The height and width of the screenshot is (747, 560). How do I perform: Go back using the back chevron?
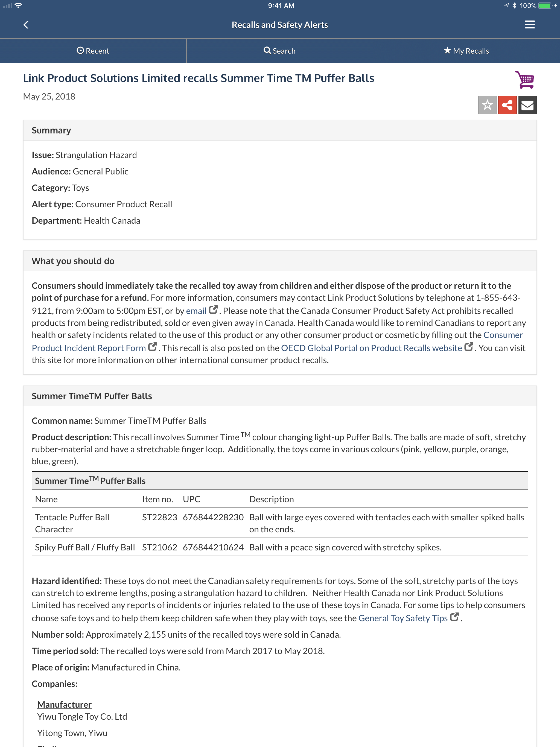coord(26,24)
